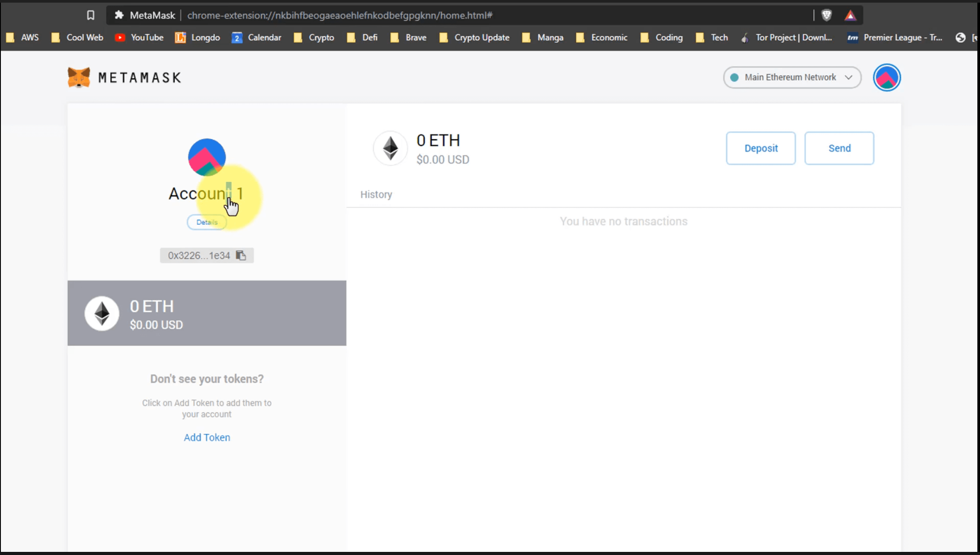Copy address 0x3226...1e34 to clipboard
The image size is (980, 555).
[207, 256]
